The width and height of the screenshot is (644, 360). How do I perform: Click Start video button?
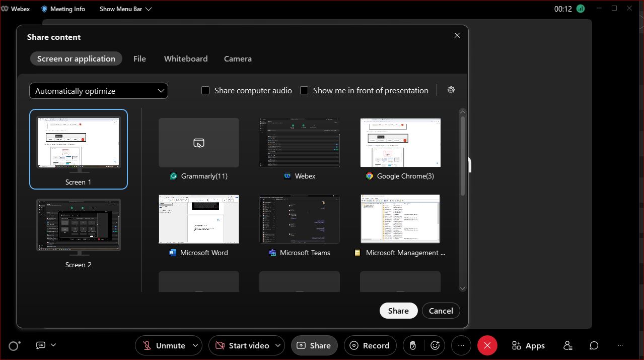242,345
